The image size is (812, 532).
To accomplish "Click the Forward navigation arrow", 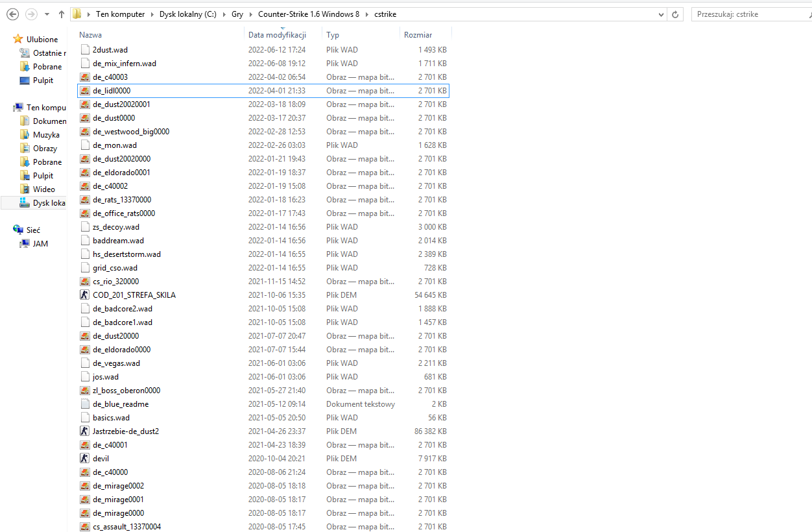I will pos(30,14).
